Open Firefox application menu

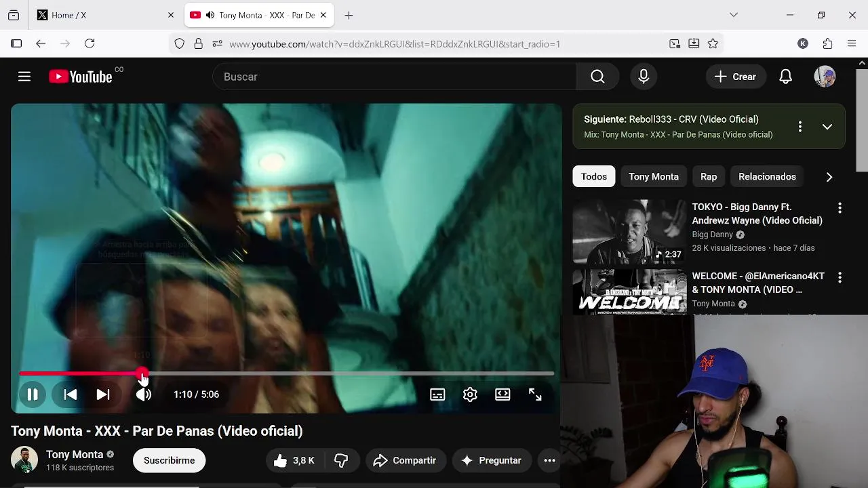click(852, 43)
